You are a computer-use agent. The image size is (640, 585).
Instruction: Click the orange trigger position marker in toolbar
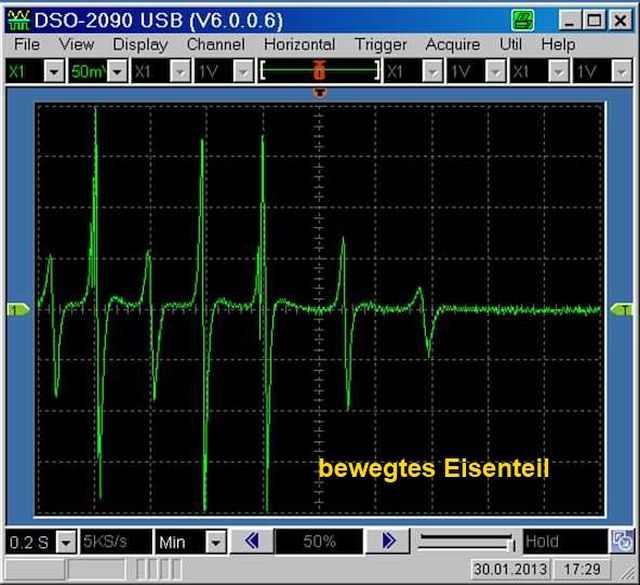coord(320,71)
